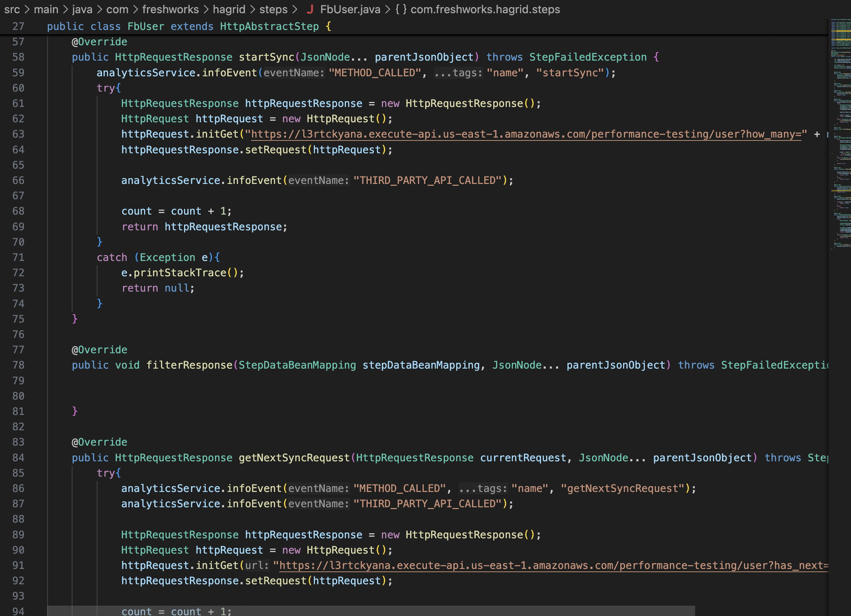Open the has_next amazonaws URL link
This screenshot has height=616, width=851.
pyautogui.click(x=554, y=565)
